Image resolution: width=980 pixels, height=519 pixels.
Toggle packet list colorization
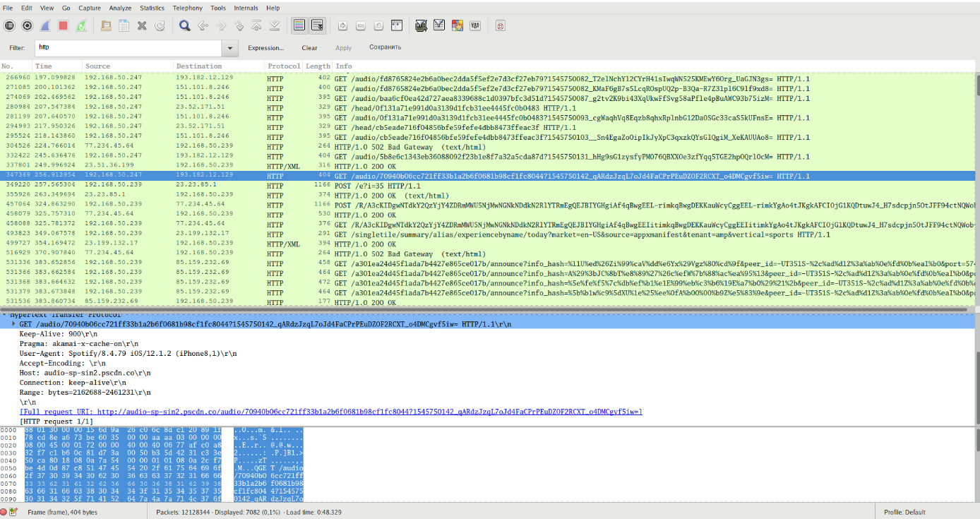(299, 25)
